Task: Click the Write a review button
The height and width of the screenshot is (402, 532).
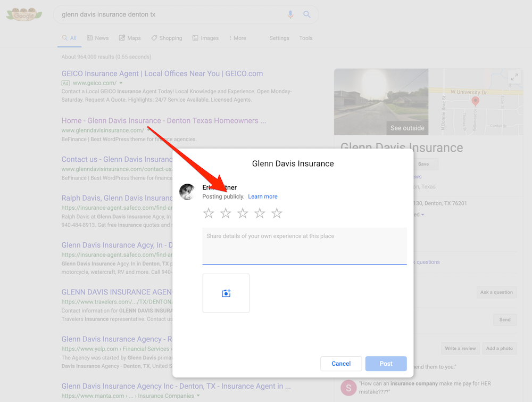Action: [460, 348]
